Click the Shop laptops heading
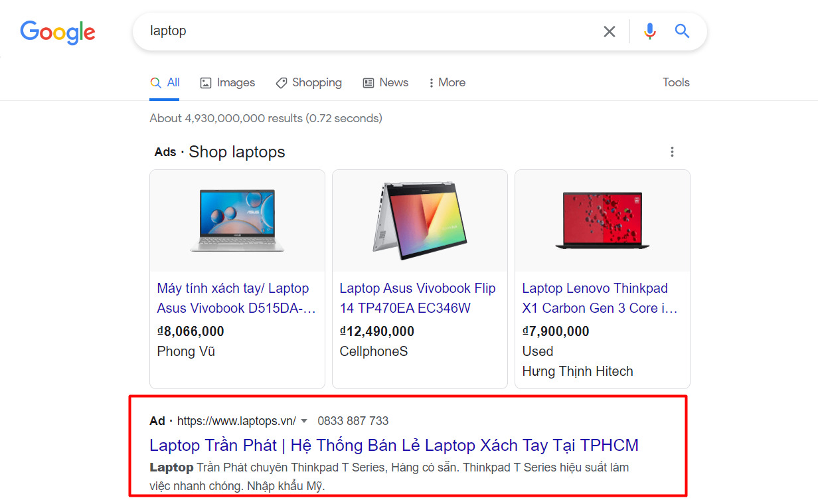Viewport: 818px width, 504px height. 237,152
